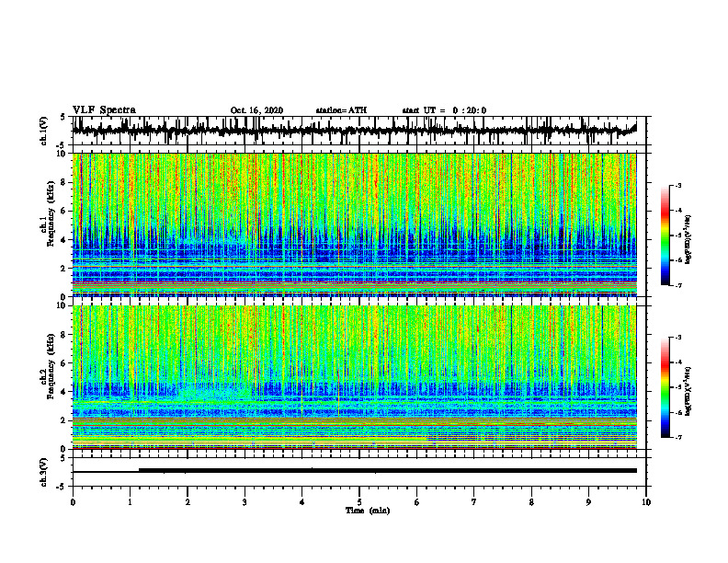Click the ch.2 spectrogram color scale bar

[665, 387]
